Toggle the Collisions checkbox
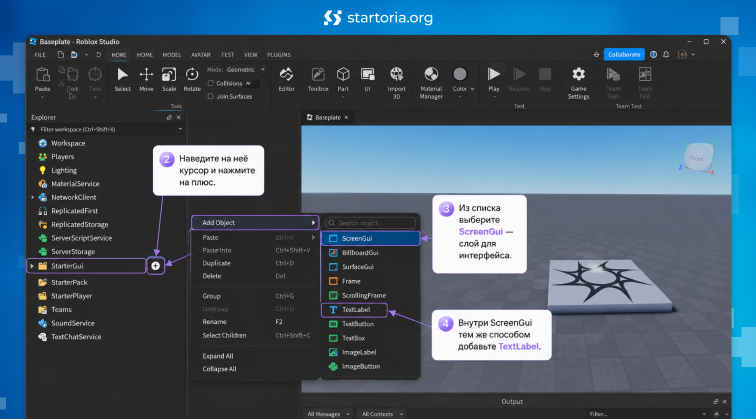Screen dimensions: 756x419 pyautogui.click(x=211, y=83)
